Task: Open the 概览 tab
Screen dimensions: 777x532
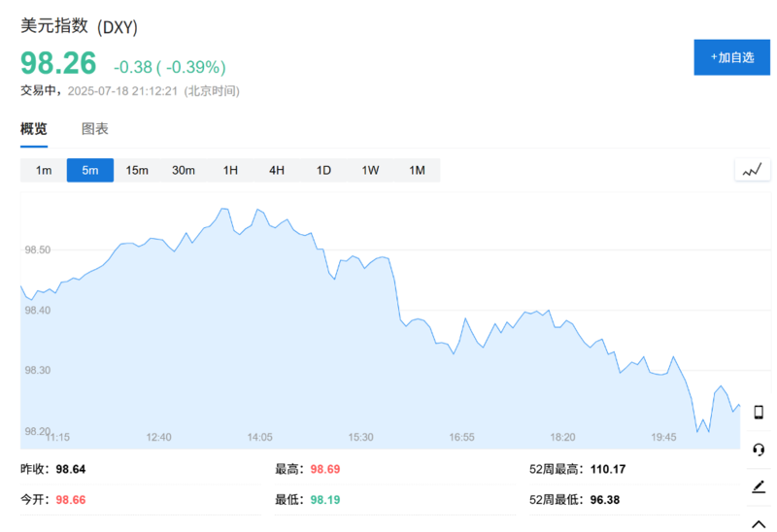Action: [34, 129]
